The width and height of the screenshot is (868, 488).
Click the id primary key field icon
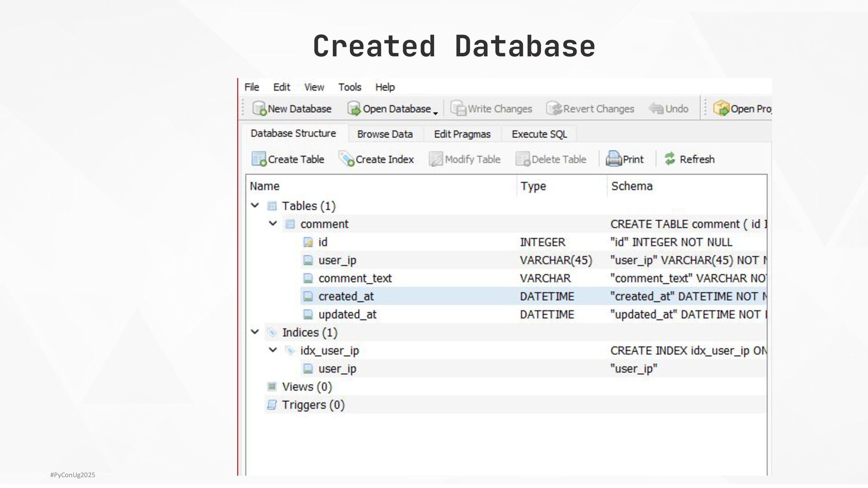(x=308, y=242)
